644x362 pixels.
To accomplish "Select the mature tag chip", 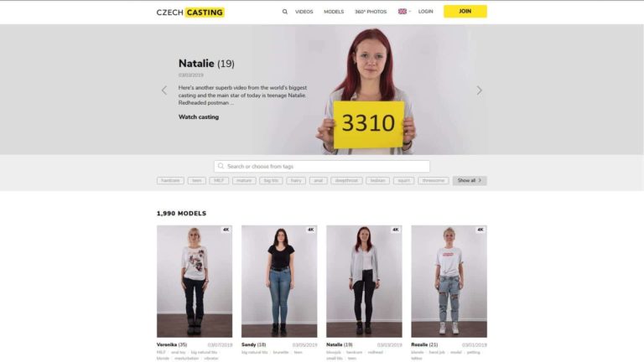I will [x=244, y=181].
